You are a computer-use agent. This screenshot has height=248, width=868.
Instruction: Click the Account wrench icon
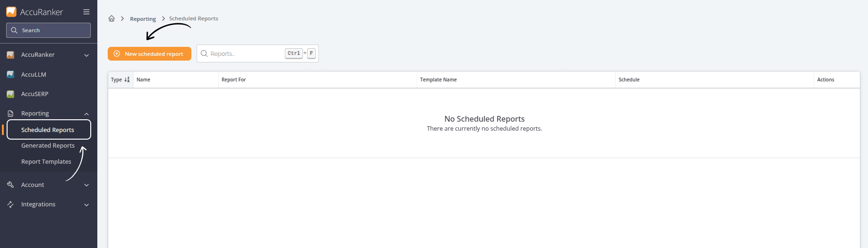point(10,185)
